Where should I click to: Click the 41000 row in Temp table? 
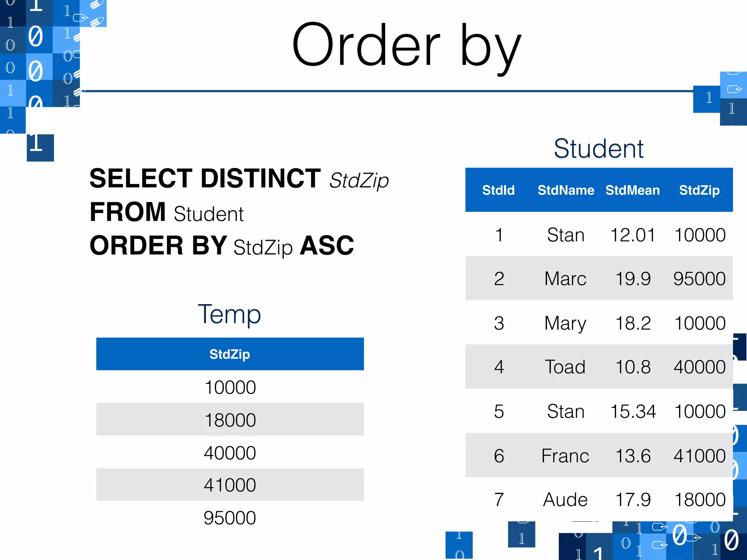(230, 485)
